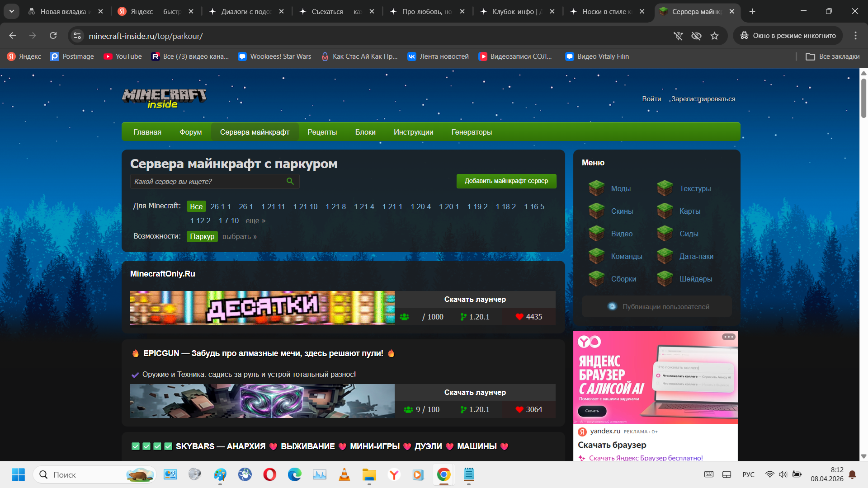Open the Рецепты menu item
The height and width of the screenshot is (488, 868).
tap(322, 132)
